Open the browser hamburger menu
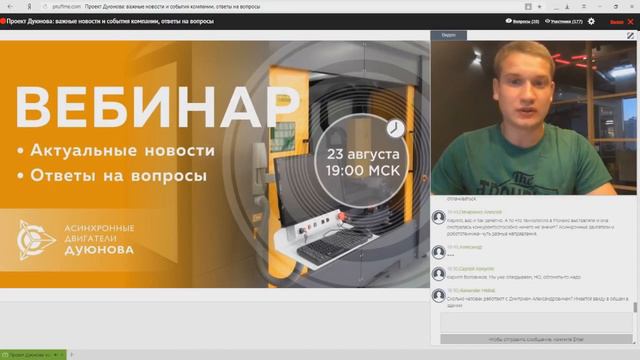 coord(584,7)
